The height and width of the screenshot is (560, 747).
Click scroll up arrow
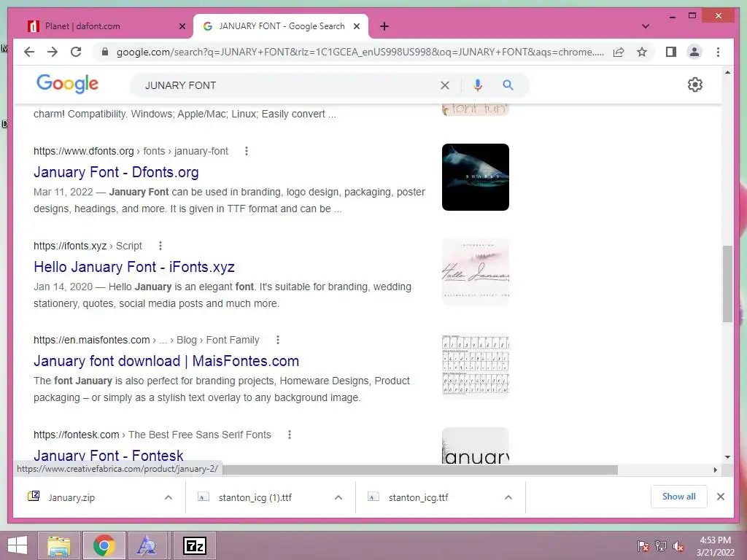pyautogui.click(x=727, y=72)
